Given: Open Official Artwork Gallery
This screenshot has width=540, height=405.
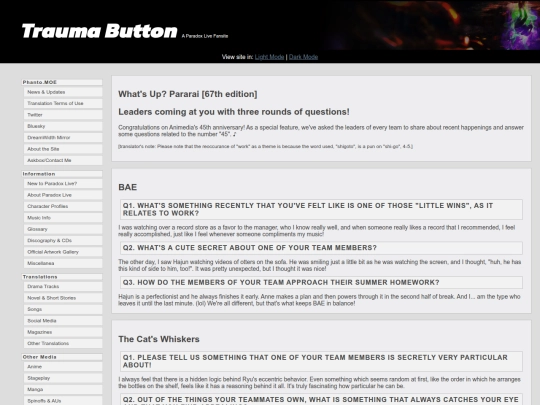Looking at the screenshot, I should click(63, 252).
